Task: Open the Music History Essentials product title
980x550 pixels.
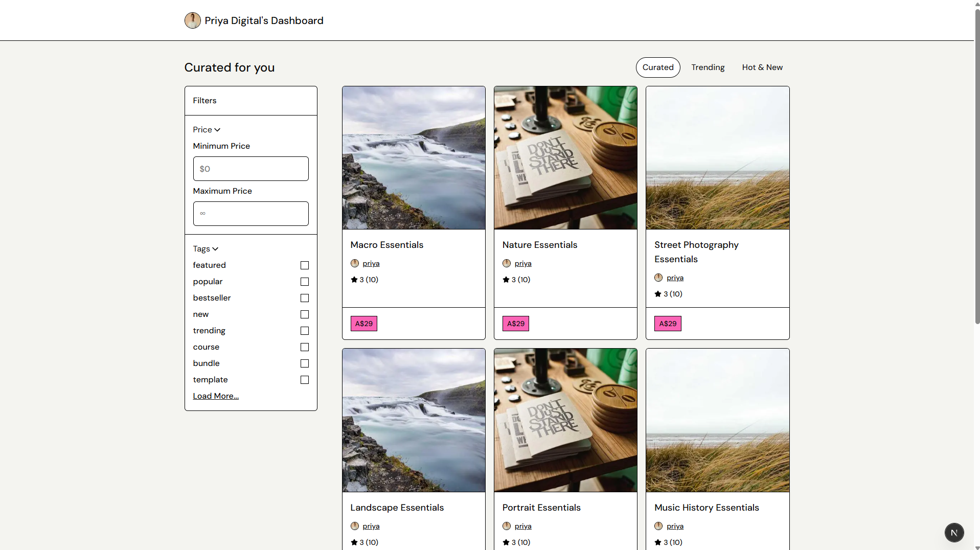Action: pyautogui.click(x=706, y=508)
